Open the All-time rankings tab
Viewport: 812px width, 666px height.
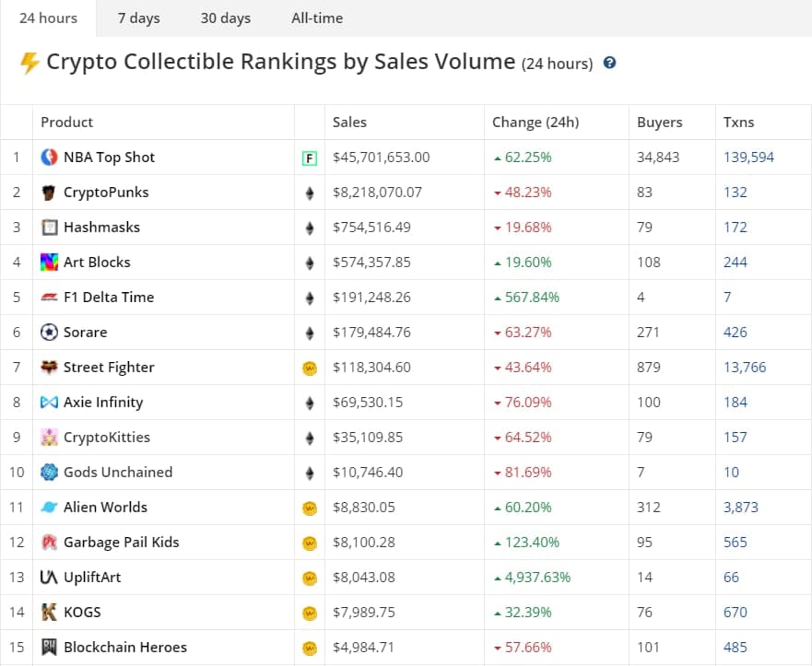click(316, 18)
